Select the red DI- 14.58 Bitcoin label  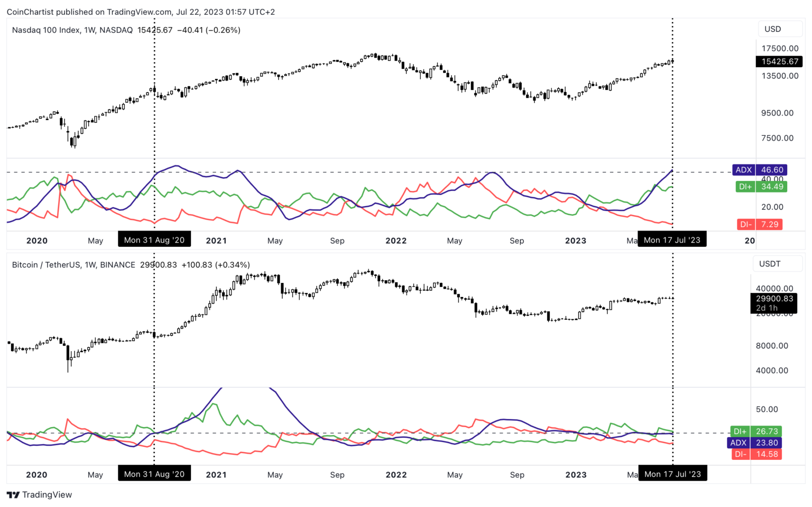[756, 454]
